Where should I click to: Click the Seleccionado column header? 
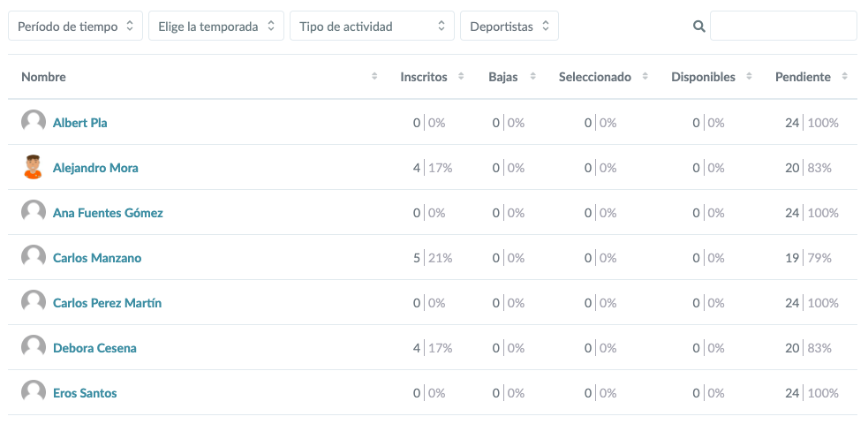pos(594,78)
